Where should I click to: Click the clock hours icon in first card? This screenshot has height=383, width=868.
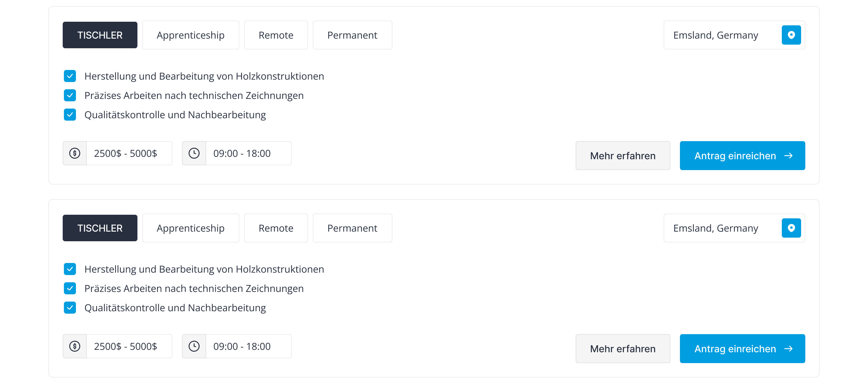click(194, 154)
